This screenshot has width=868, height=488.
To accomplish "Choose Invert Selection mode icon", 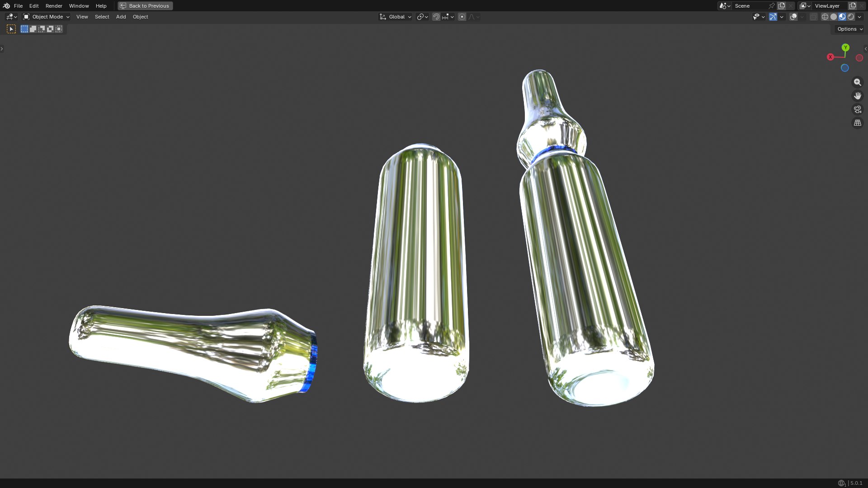I will pyautogui.click(x=50, y=29).
